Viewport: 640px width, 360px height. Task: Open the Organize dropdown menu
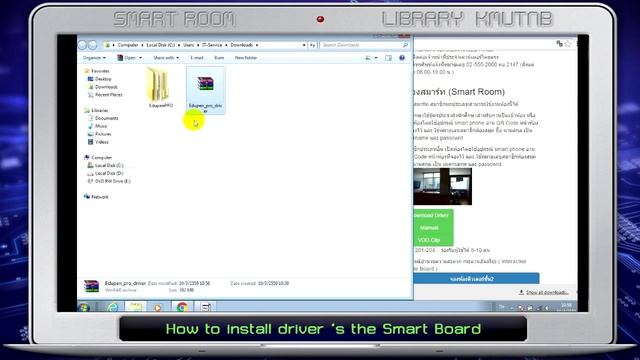(x=94, y=58)
